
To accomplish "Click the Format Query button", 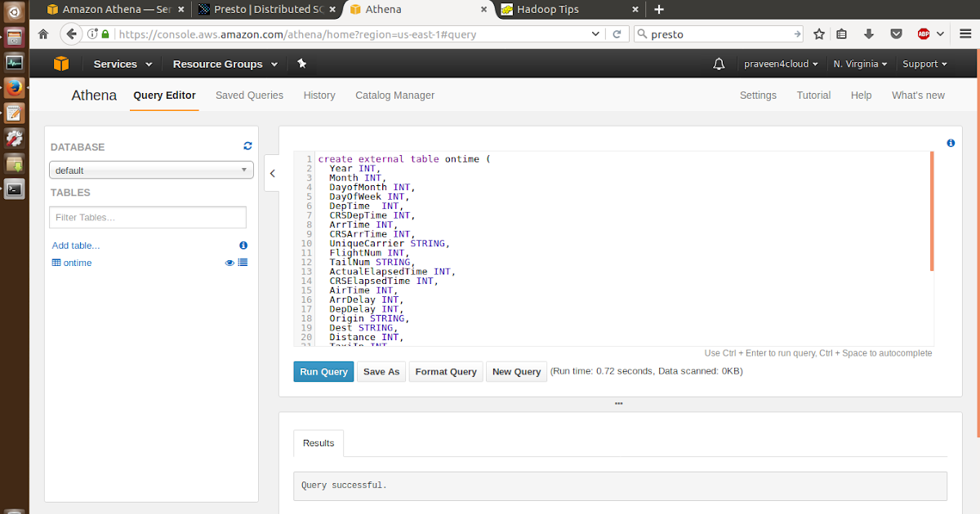I will coord(445,371).
